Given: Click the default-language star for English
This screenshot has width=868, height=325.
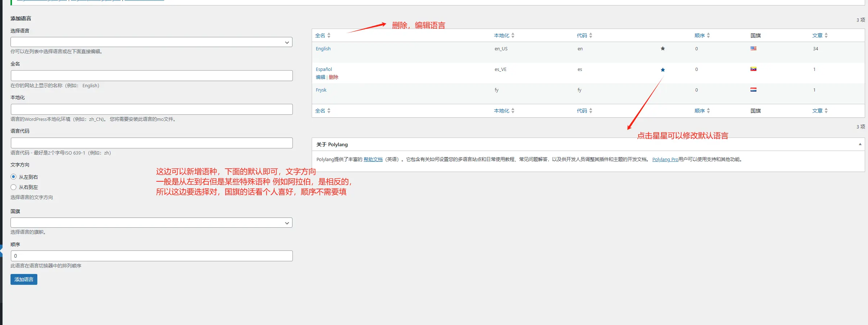Looking at the screenshot, I should 663,48.
